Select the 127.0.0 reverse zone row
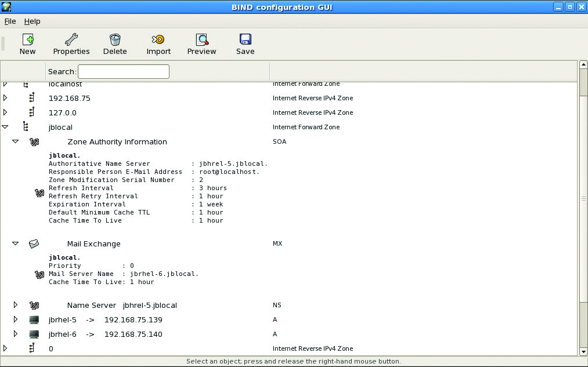Screen dimensions: 588x367 tap(62, 112)
